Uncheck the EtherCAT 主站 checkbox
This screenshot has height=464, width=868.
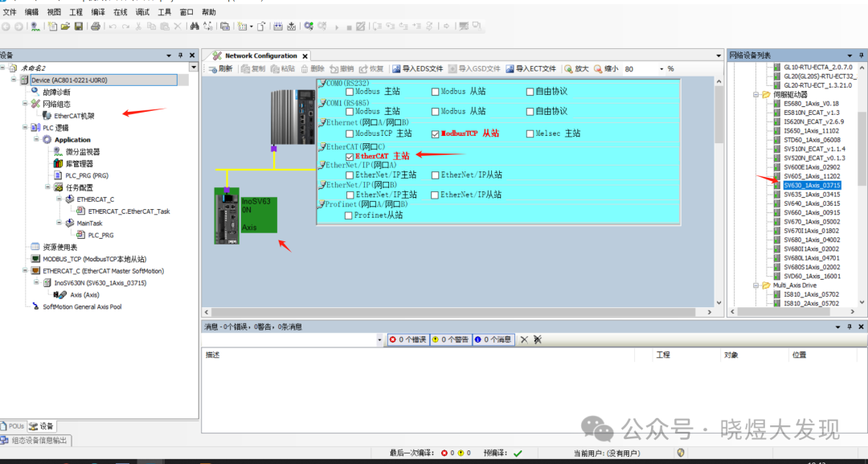(350, 157)
